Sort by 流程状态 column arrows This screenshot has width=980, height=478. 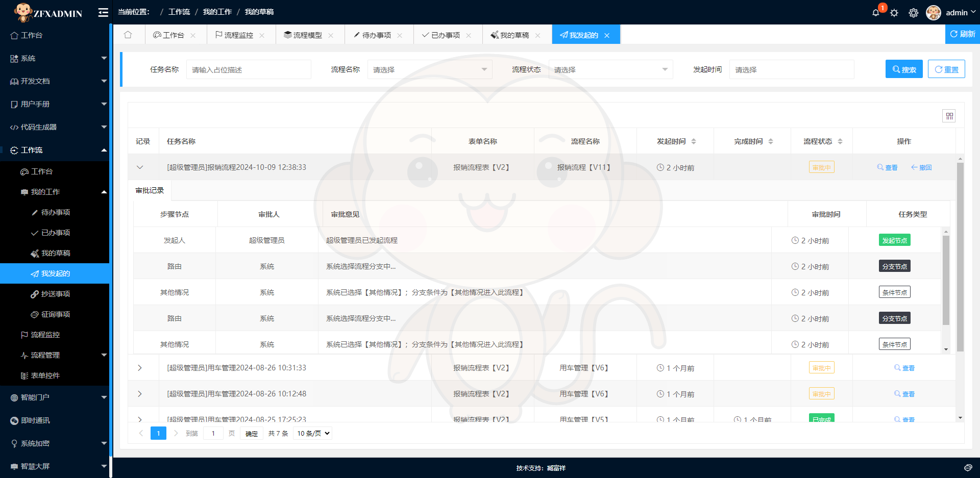[840, 141]
